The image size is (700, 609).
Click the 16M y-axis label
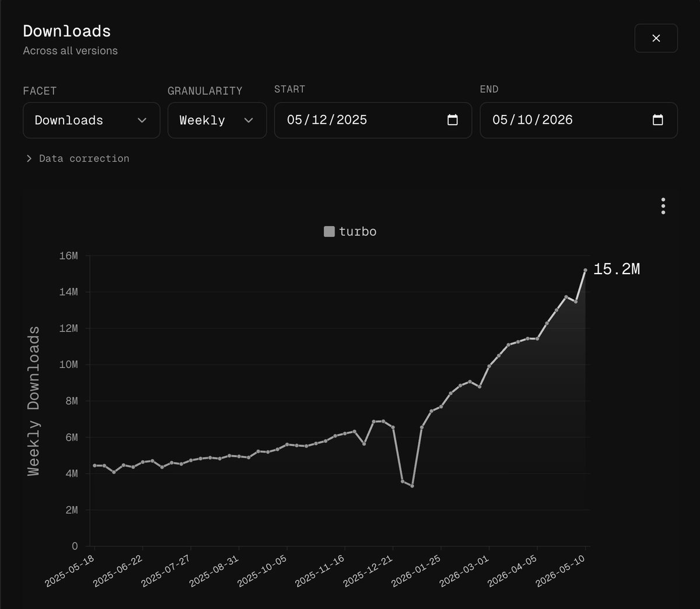point(68,256)
